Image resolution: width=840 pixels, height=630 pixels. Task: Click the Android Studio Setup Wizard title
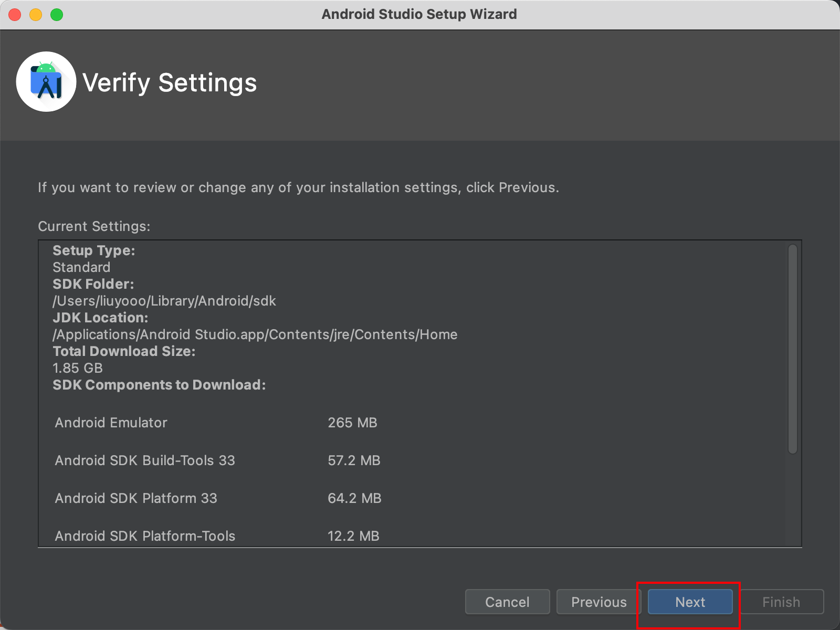[x=419, y=14]
